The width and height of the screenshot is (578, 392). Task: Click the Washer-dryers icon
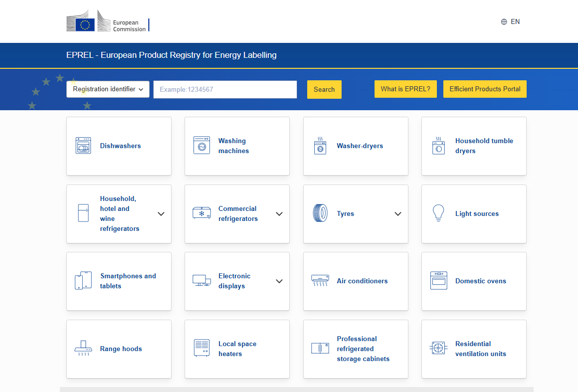coord(320,145)
